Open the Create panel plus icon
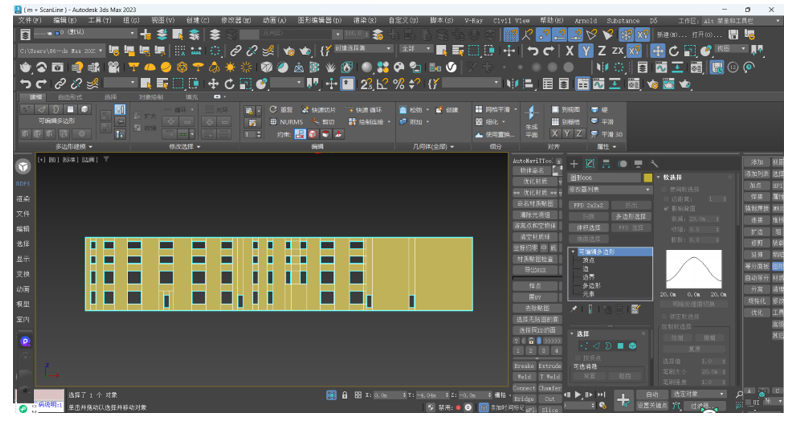791x422 pixels. pos(574,164)
